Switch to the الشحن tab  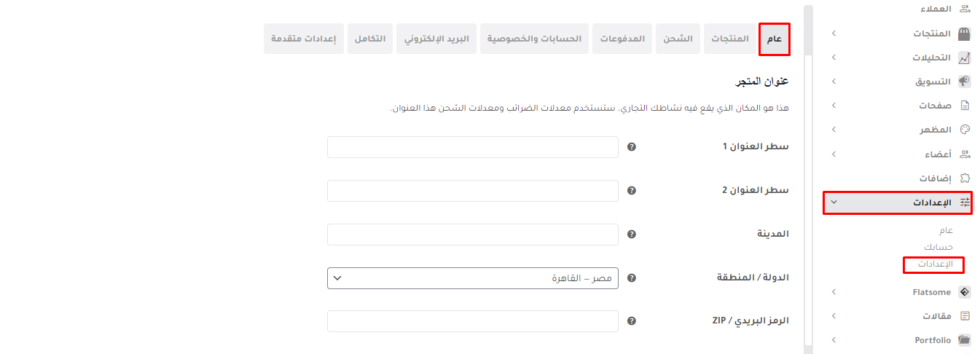(678, 39)
